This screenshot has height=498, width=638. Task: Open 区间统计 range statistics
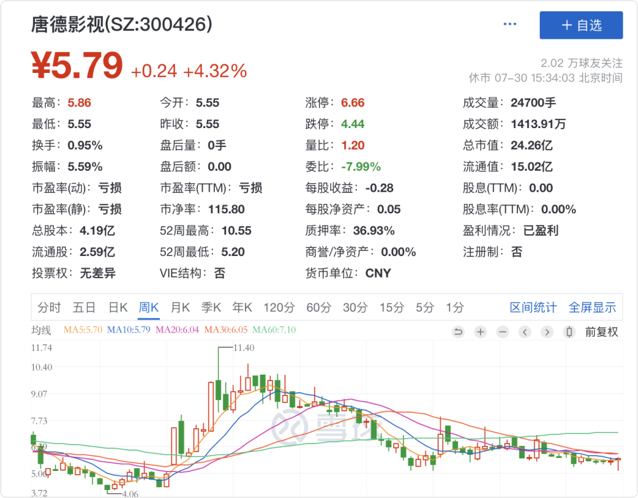pos(533,308)
